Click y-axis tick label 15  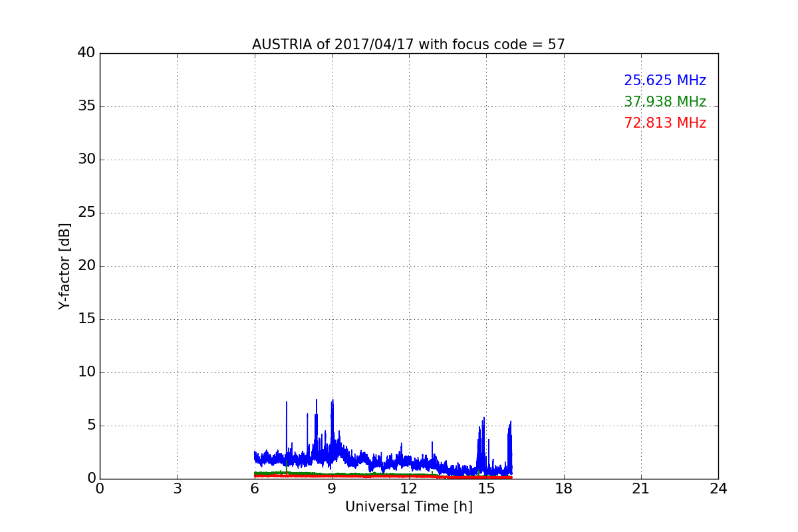pos(86,319)
